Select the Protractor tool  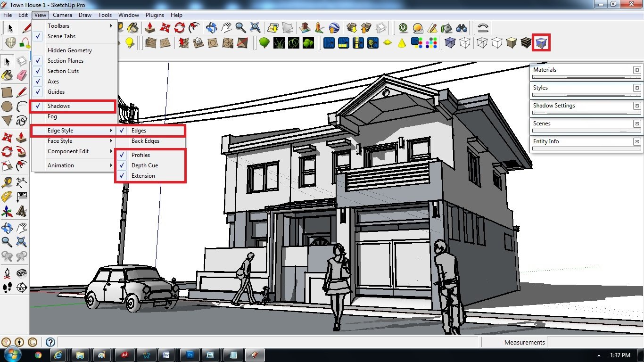[7, 197]
